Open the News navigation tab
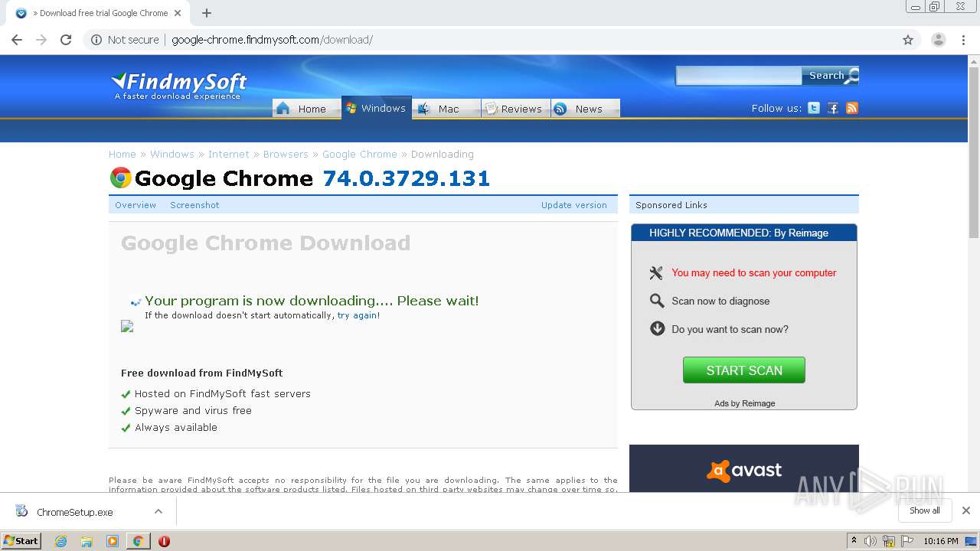The height and width of the screenshot is (551, 980). pyautogui.click(x=586, y=109)
